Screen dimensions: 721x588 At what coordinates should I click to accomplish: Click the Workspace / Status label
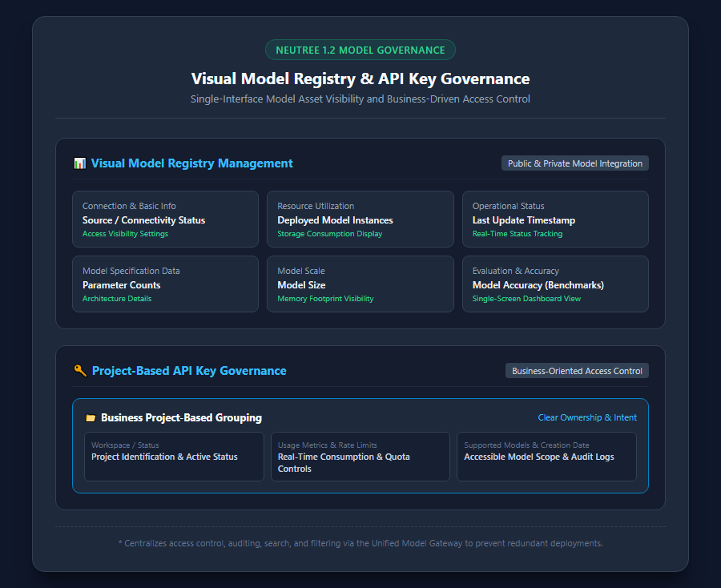125,445
